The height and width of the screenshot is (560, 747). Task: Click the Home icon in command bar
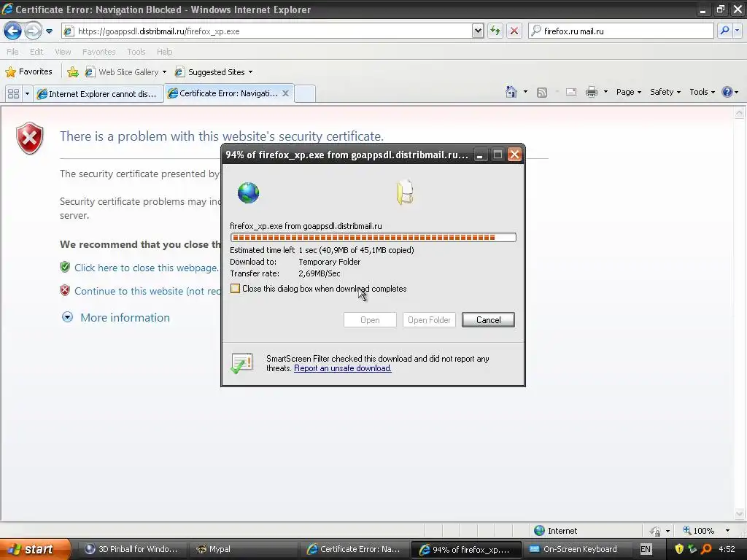[x=511, y=92]
